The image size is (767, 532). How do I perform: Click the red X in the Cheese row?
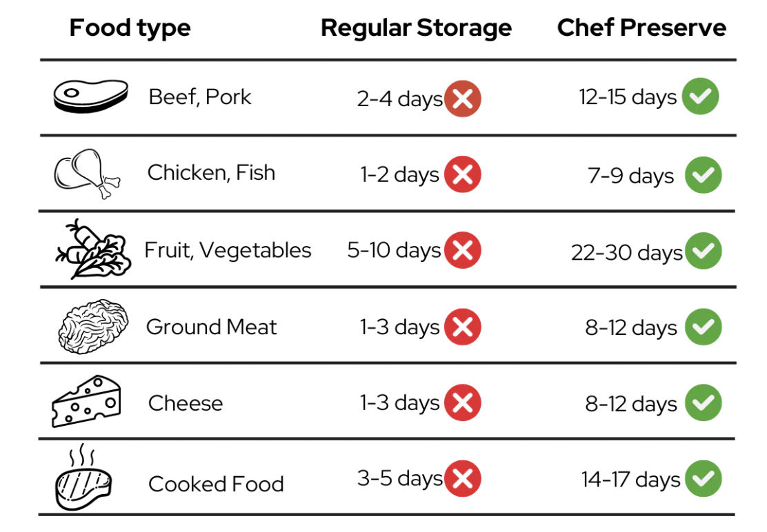(462, 402)
